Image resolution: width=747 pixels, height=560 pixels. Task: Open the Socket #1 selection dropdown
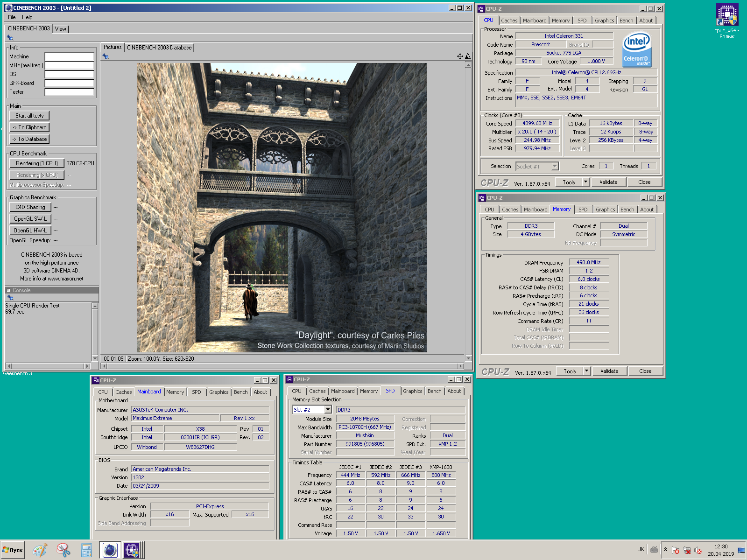point(555,166)
